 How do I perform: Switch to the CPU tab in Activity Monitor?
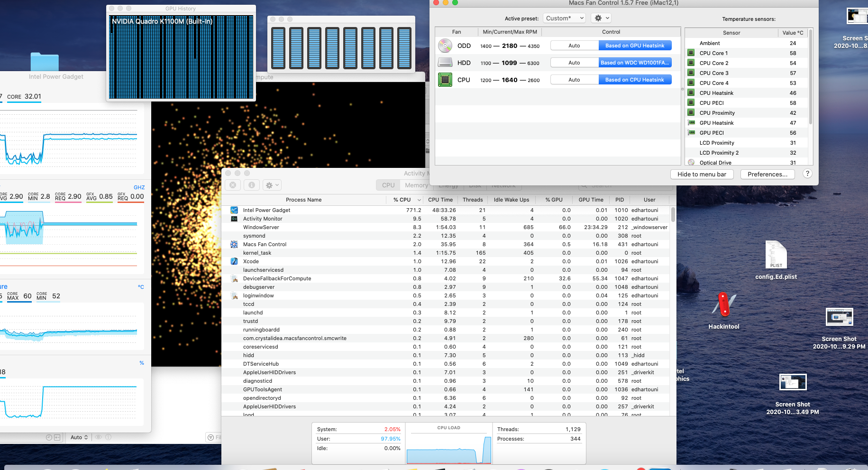388,185
